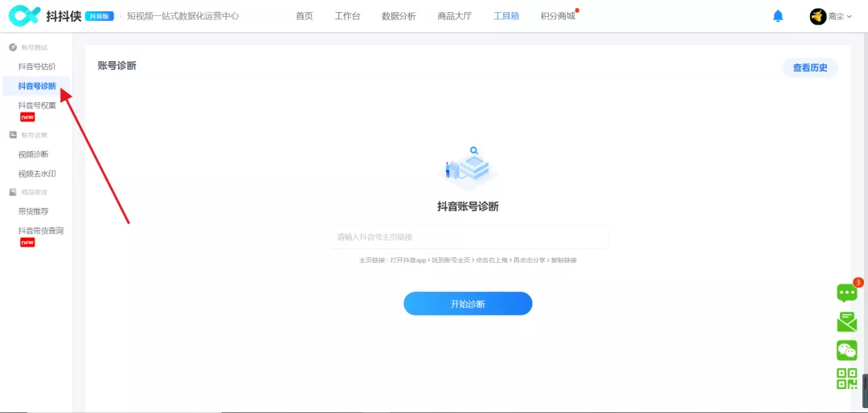The width and height of the screenshot is (868, 413).
Task: Open 带货推荐 in the sidebar
Action: [x=33, y=211]
